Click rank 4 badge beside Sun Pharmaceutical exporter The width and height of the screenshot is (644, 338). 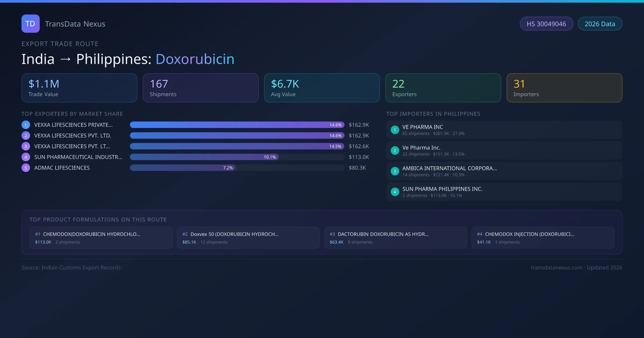pyautogui.click(x=25, y=157)
